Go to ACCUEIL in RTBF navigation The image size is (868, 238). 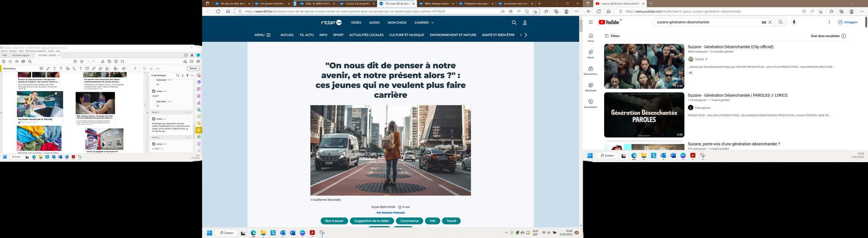(287, 35)
